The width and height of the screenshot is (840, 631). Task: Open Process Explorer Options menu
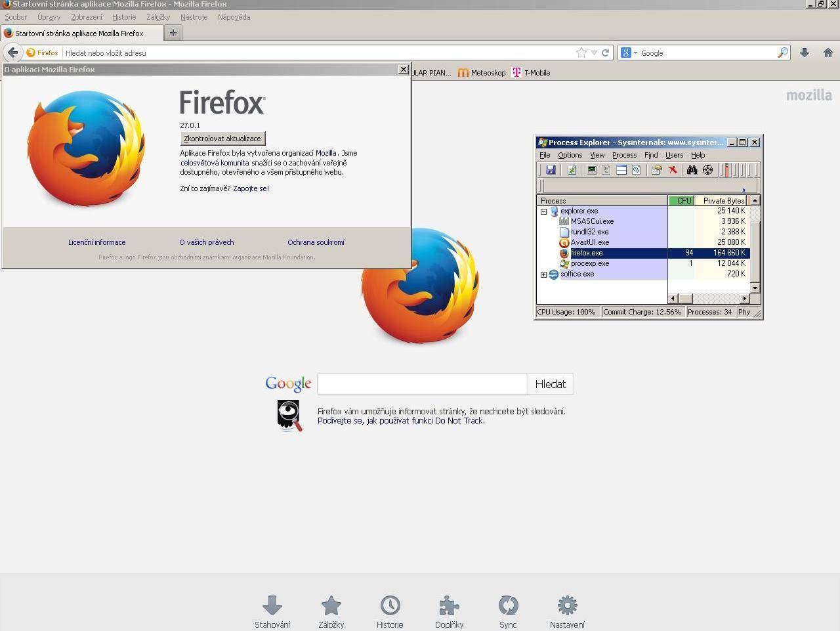click(x=570, y=155)
